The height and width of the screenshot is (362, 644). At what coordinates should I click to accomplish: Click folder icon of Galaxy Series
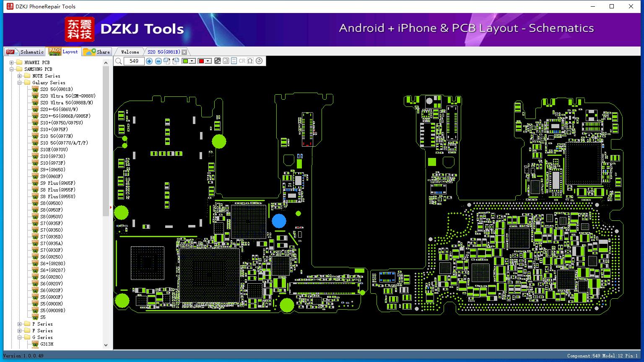[27, 83]
